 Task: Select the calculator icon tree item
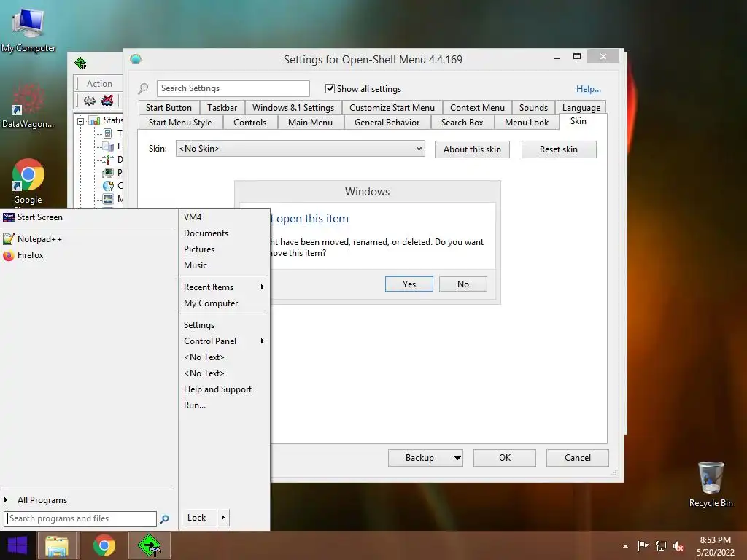point(108,133)
